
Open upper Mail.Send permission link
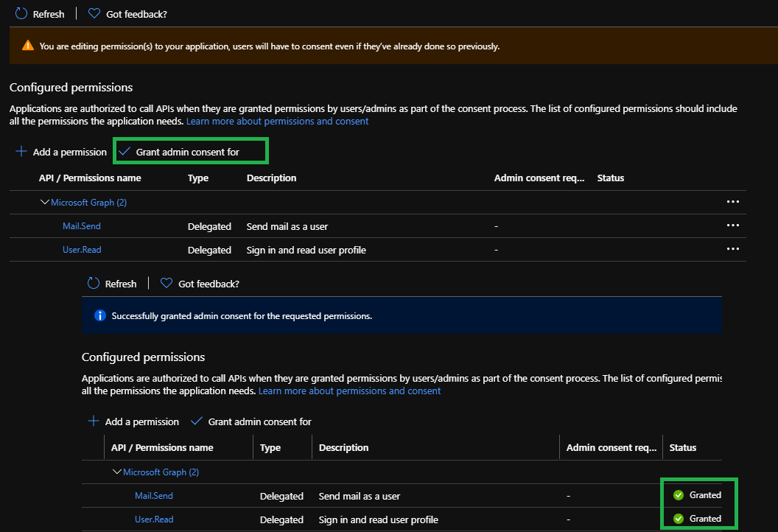81,225
